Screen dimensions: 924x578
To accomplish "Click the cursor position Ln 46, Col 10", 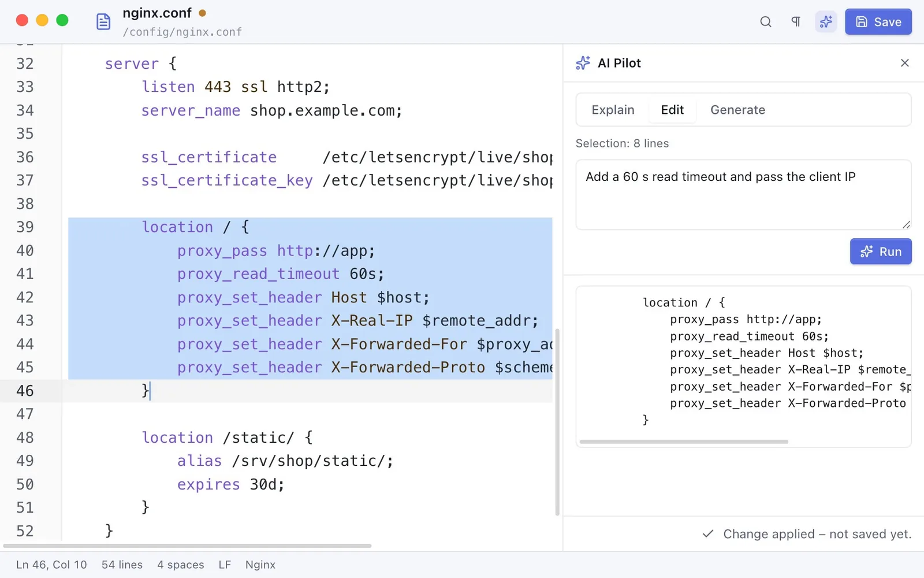I will point(51,565).
